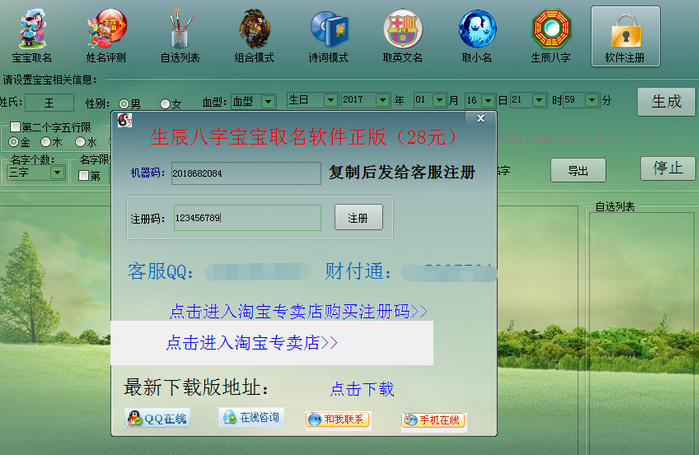Click the 自选列表 list box panel
This screenshot has height=455, width=699.
(642, 332)
